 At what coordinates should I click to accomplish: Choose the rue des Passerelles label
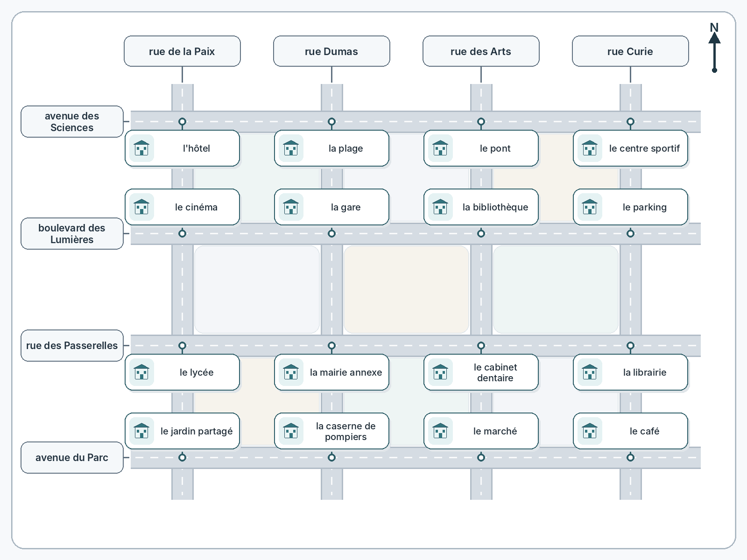click(x=72, y=346)
